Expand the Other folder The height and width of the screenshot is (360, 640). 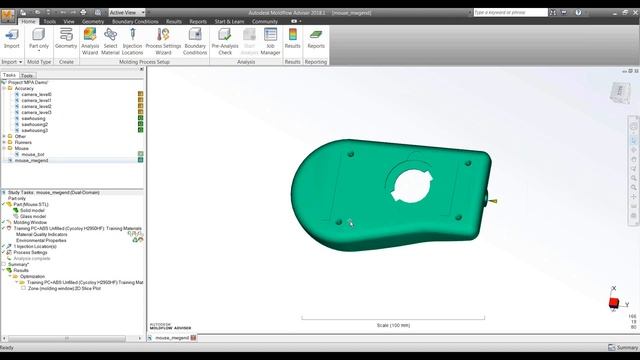pyautogui.click(x=4, y=136)
